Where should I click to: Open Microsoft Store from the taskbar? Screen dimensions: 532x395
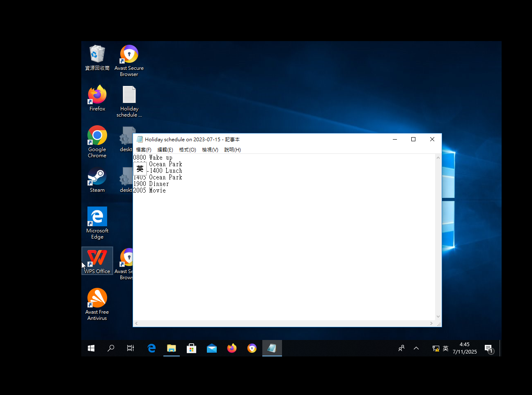[x=192, y=348]
